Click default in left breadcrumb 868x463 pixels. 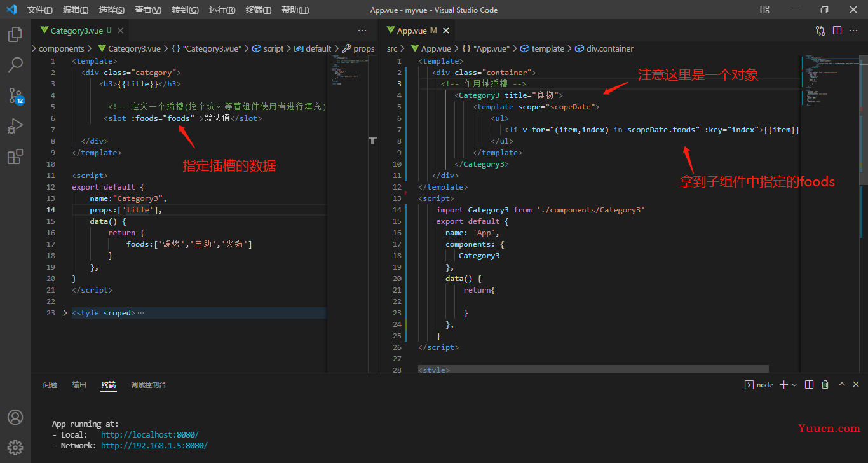pyautogui.click(x=313, y=48)
